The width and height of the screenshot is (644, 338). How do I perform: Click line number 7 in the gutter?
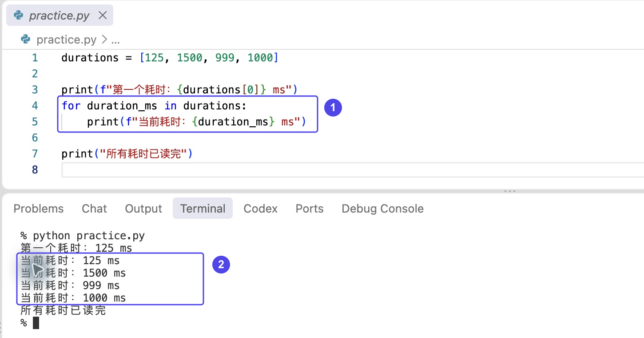tap(35, 154)
